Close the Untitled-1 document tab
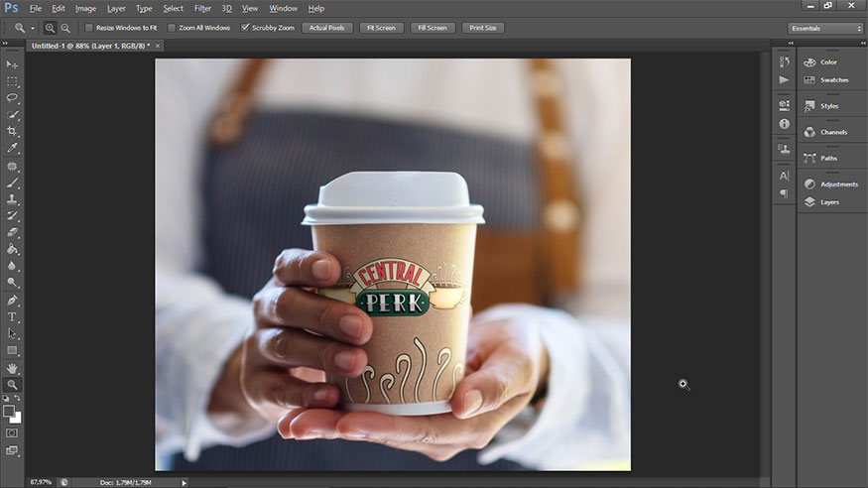The width and height of the screenshot is (868, 488). (158, 46)
